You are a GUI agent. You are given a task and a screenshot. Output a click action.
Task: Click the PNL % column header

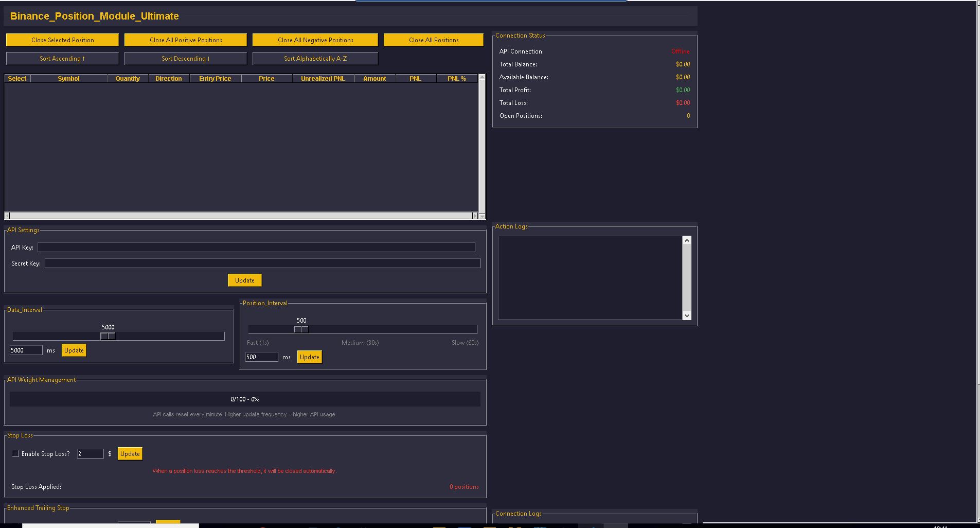click(457, 79)
